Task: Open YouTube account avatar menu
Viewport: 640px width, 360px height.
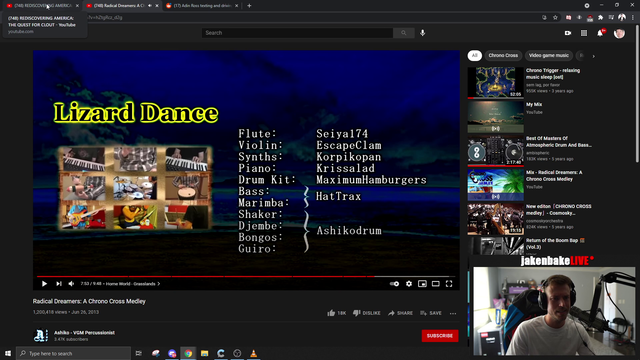Action: 619,33
